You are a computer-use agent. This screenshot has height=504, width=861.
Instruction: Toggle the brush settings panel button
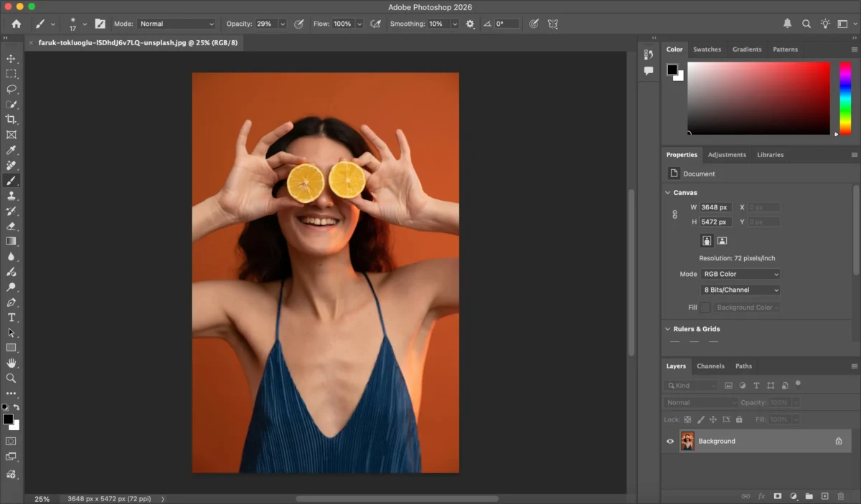click(x=100, y=24)
